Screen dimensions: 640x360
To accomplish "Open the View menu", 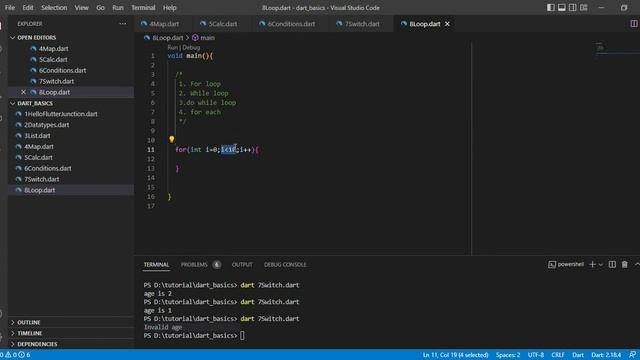I will point(81,8).
